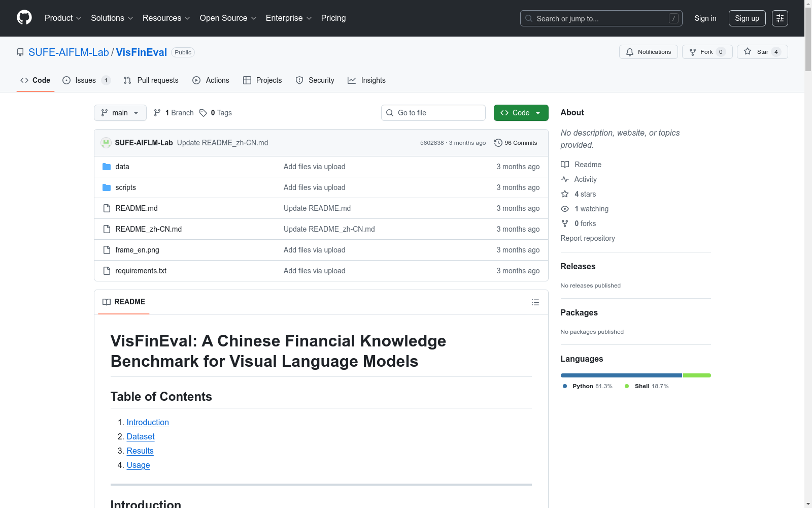812x508 pixels.
Task: Click the branch icon beside 1 Branch
Action: (157, 113)
